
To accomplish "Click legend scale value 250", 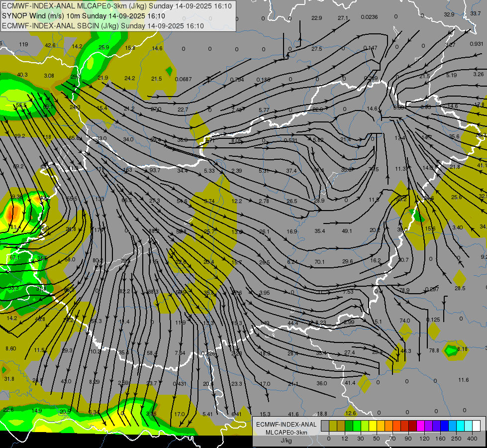I will pyautogui.click(x=456, y=439).
